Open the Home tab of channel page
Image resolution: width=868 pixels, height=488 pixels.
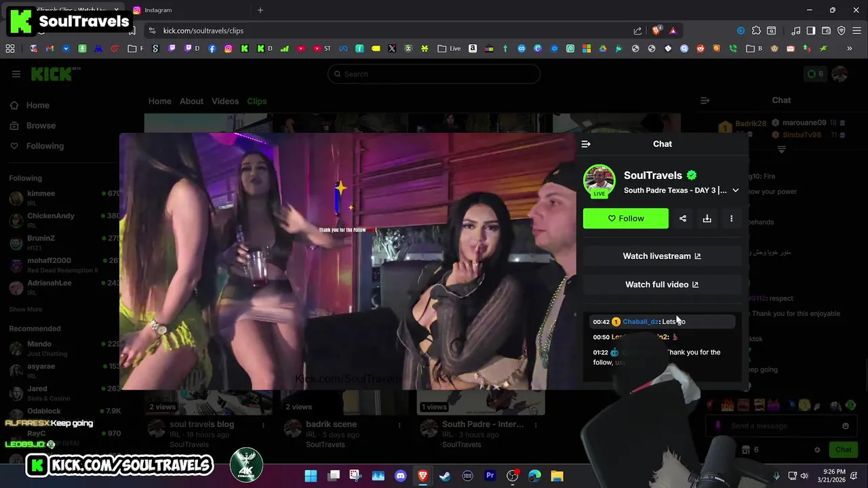click(x=160, y=101)
